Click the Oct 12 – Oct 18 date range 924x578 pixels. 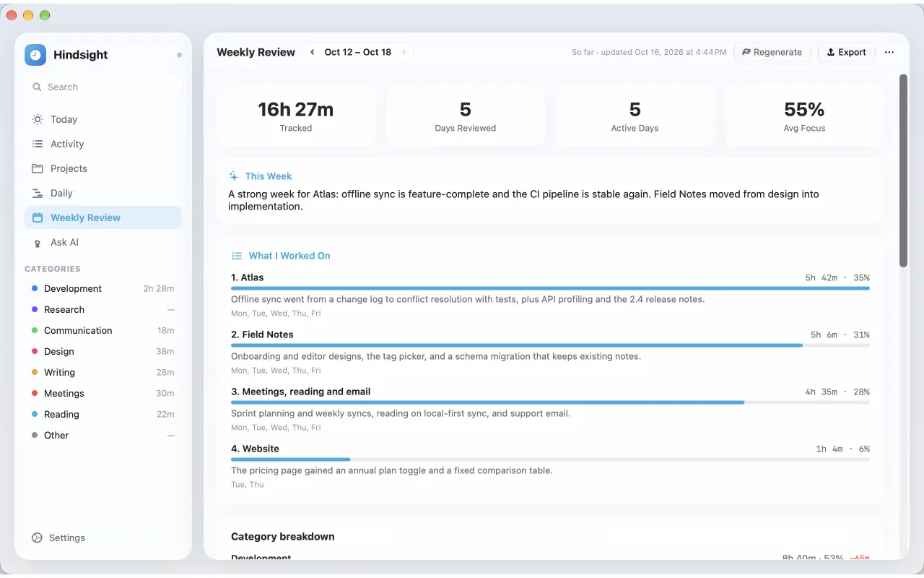358,52
